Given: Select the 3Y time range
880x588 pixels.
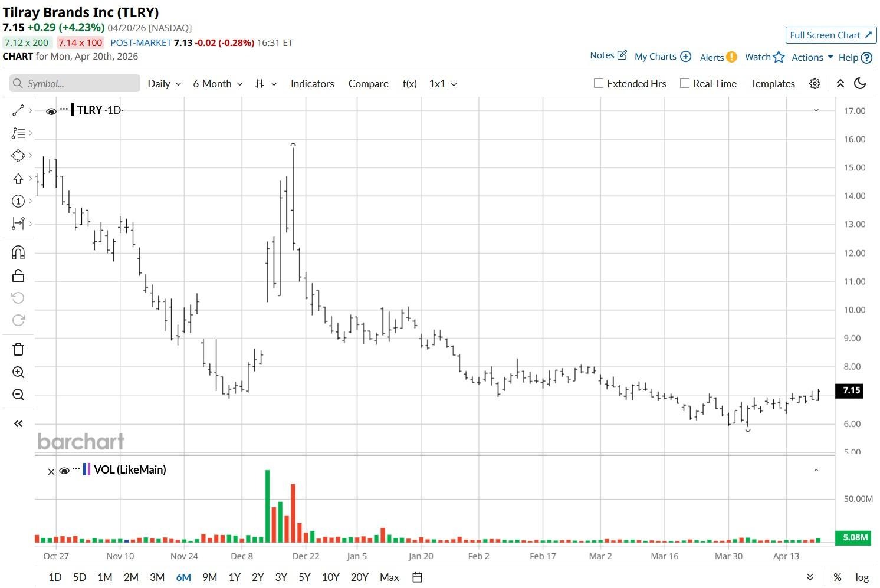Looking at the screenshot, I should (281, 577).
